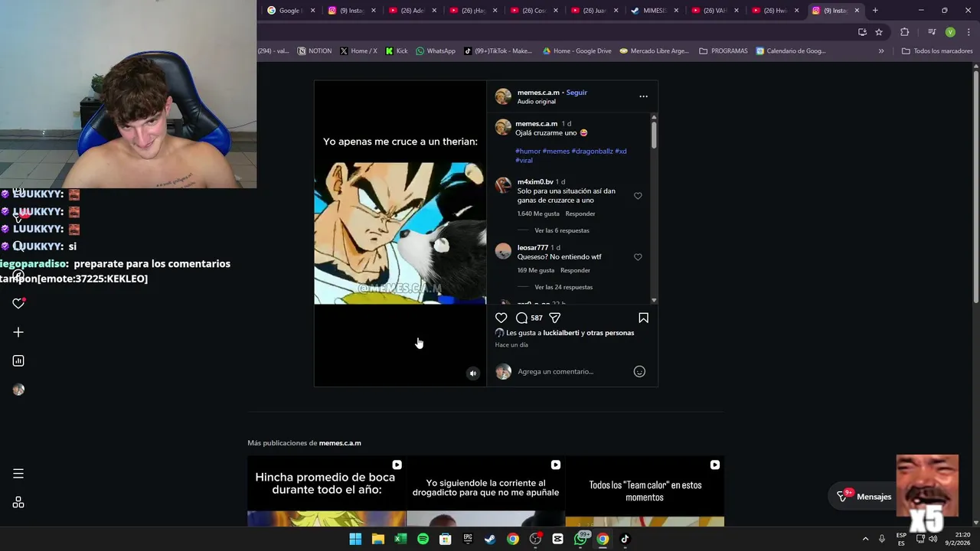The image size is (980, 551).
Task: Open the Kick bookmark
Action: click(397, 51)
